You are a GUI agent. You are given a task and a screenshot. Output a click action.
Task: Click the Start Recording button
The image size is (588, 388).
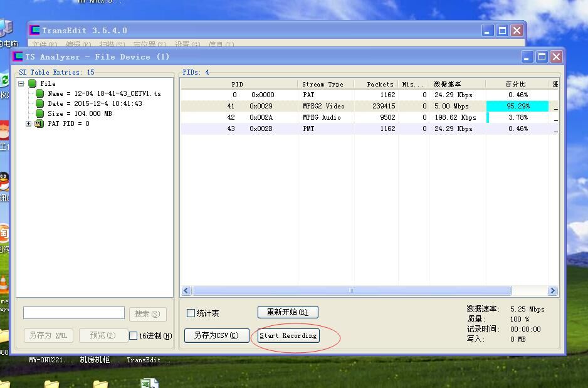tap(288, 335)
